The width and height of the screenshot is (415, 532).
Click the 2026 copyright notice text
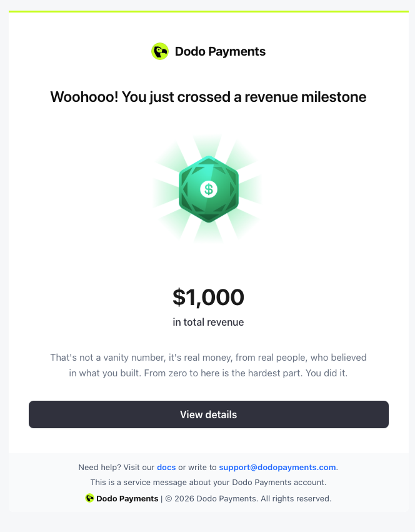coord(248,498)
